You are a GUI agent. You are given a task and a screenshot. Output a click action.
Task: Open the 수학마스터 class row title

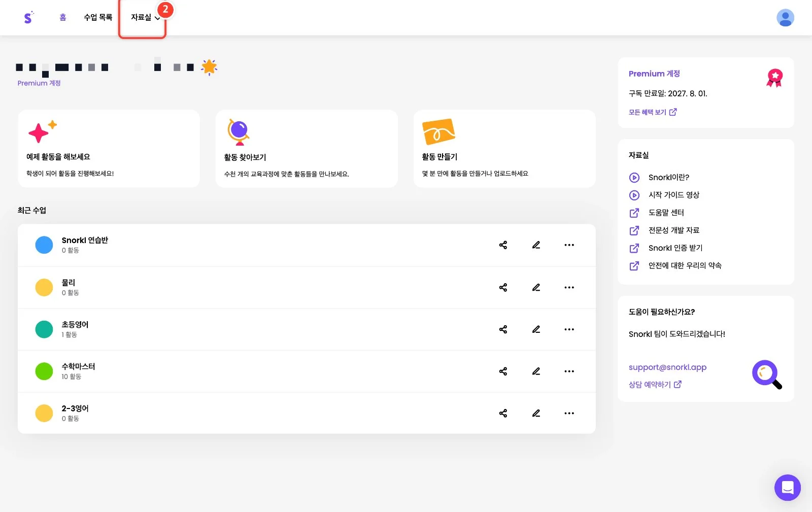pos(78,366)
